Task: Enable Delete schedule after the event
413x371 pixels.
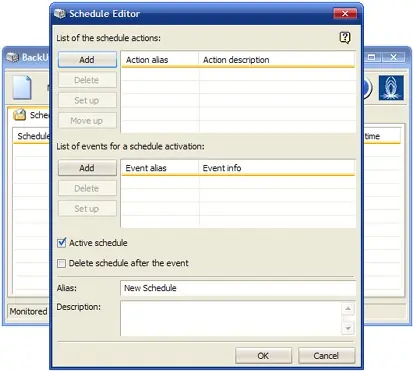Action: [61, 263]
